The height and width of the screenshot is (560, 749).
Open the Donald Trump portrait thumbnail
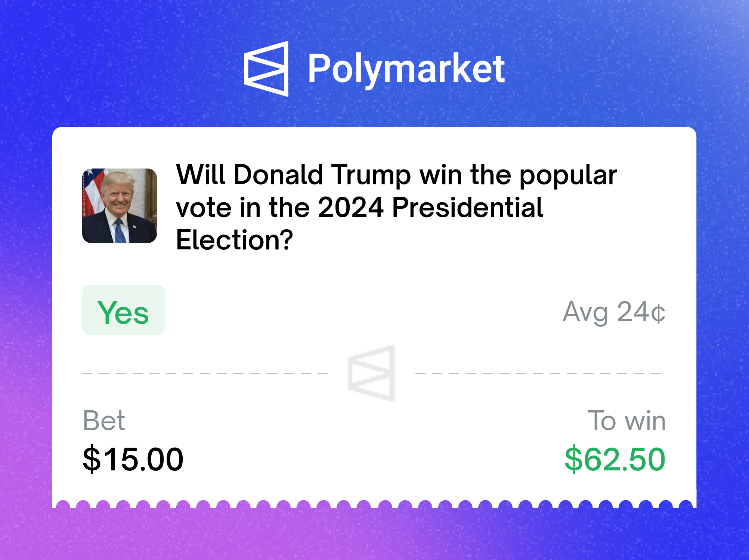coord(120,206)
